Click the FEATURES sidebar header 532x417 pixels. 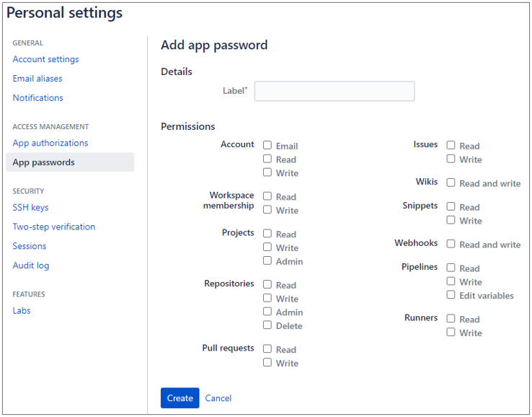tap(29, 294)
